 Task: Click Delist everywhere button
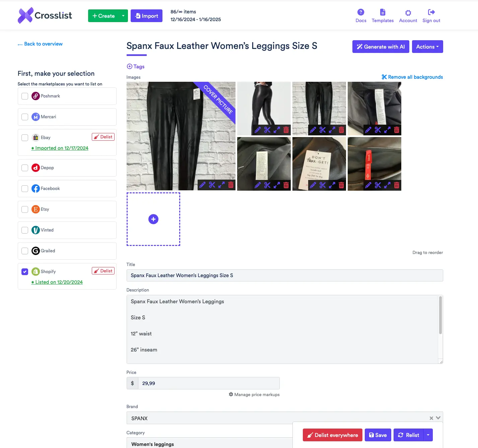332,435
